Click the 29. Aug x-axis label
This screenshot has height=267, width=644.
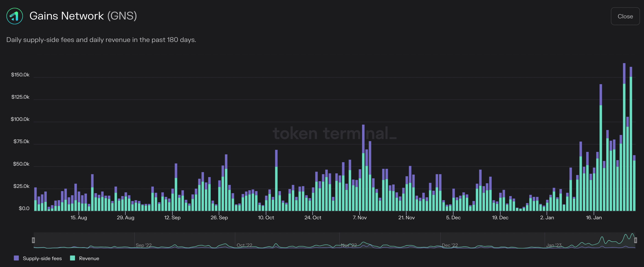pos(126,217)
